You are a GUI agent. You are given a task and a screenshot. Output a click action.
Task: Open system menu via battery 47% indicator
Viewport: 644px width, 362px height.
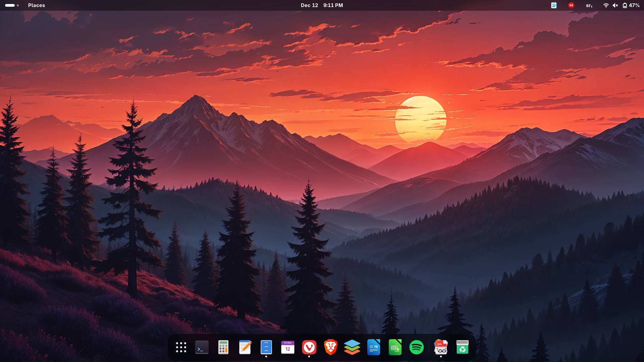631,5
